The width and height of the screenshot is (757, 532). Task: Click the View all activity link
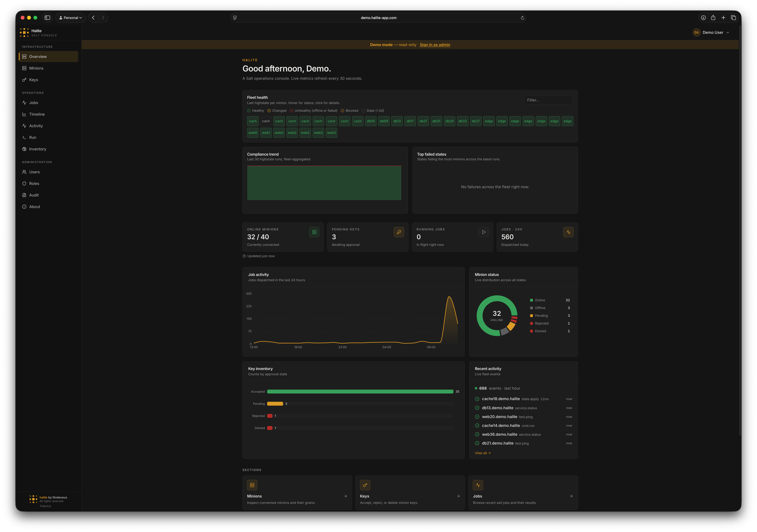pyautogui.click(x=482, y=453)
